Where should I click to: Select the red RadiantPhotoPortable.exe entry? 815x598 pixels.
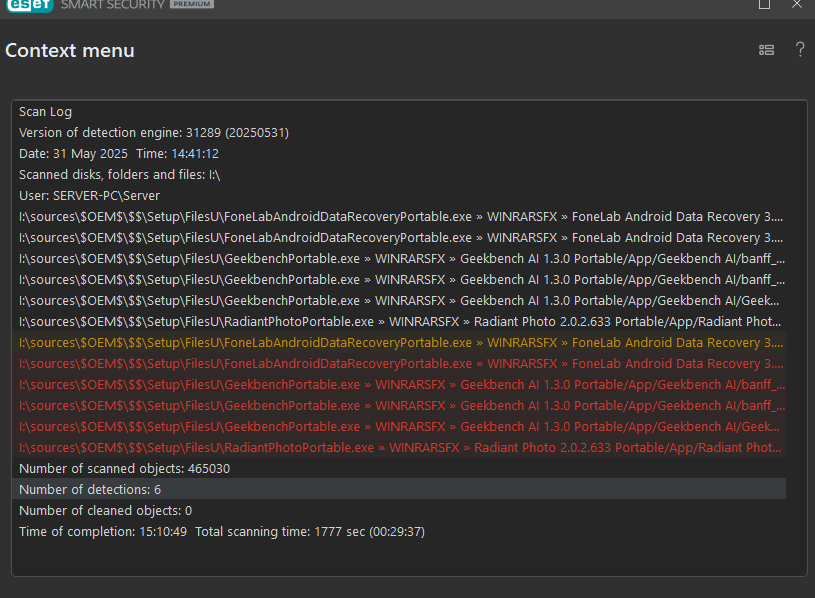(x=399, y=448)
